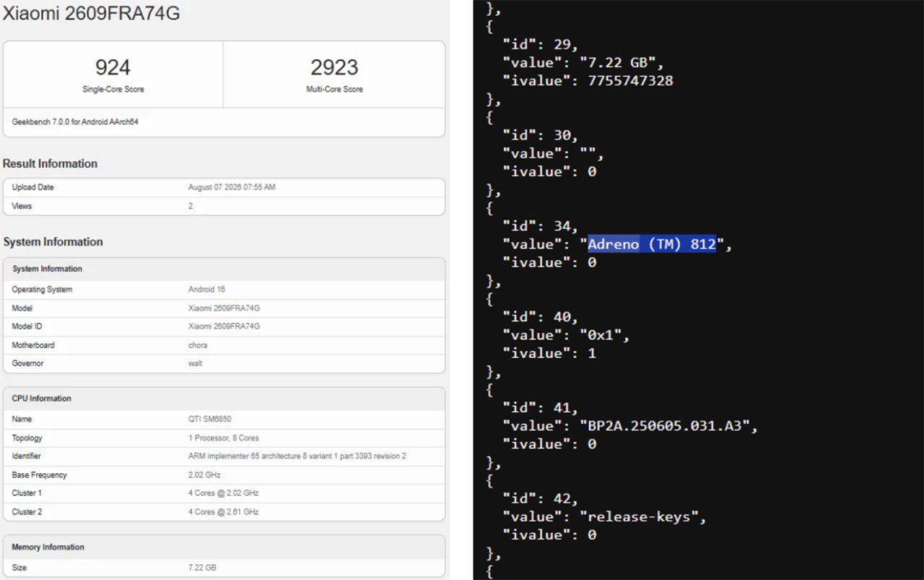
Task: Select the Base Frequency value "2.02 GHz"
Action: coord(204,475)
